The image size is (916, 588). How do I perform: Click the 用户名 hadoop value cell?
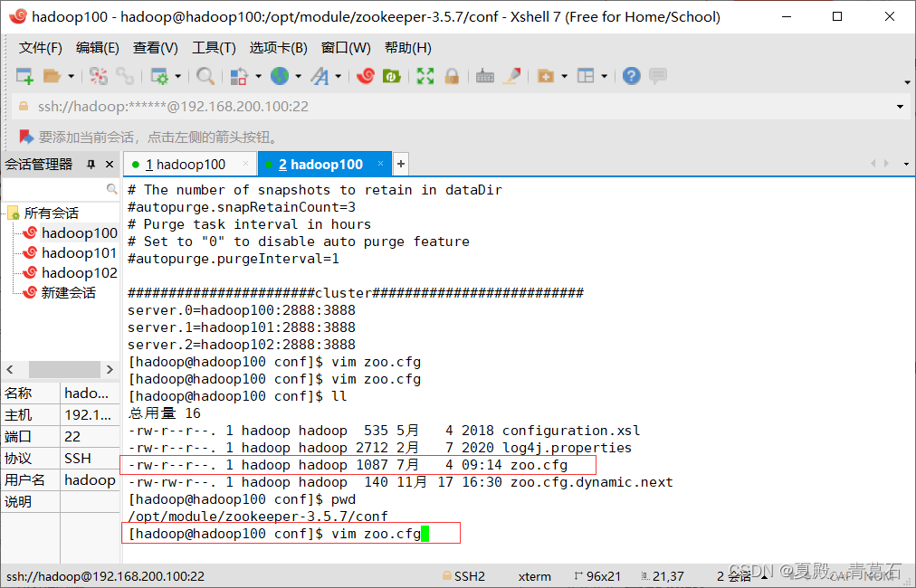coord(90,480)
